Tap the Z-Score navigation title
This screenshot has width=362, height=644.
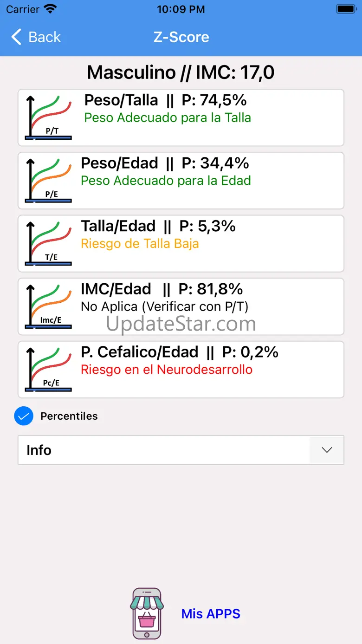click(181, 37)
